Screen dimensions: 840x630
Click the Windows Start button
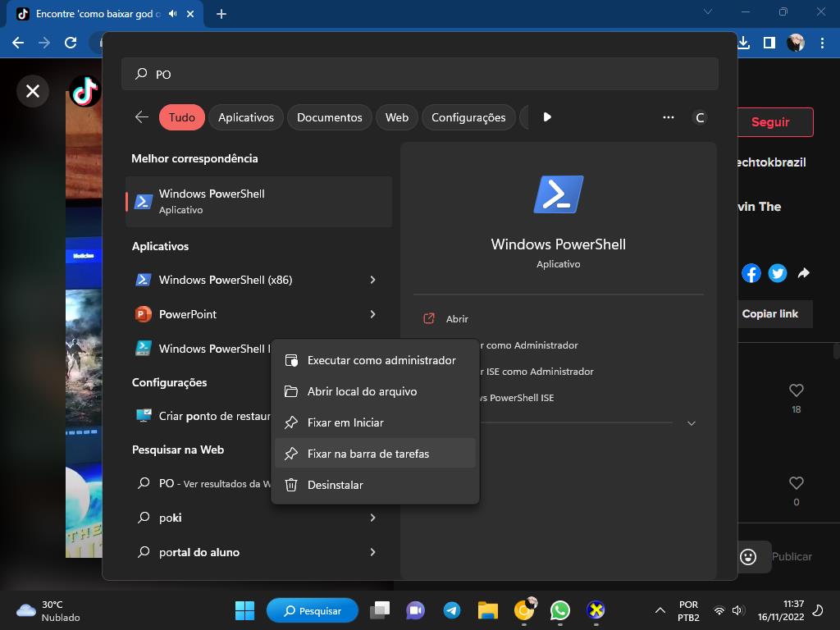pyautogui.click(x=244, y=610)
